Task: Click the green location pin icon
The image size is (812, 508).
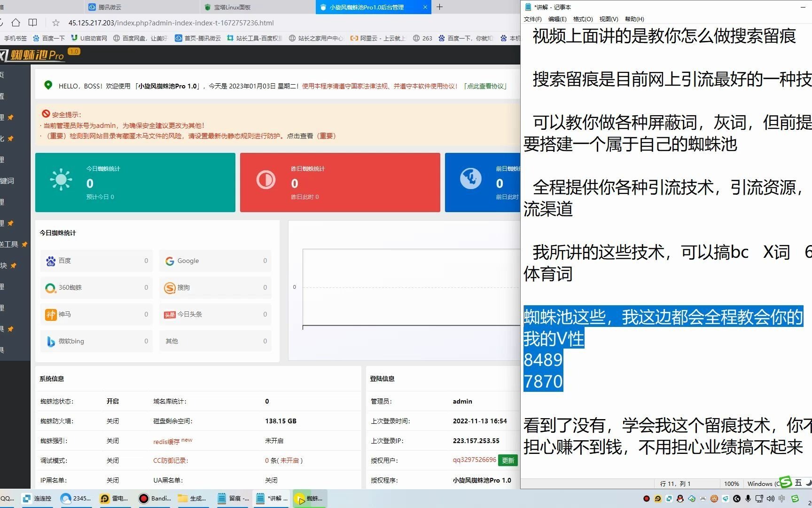Action: tap(48, 85)
